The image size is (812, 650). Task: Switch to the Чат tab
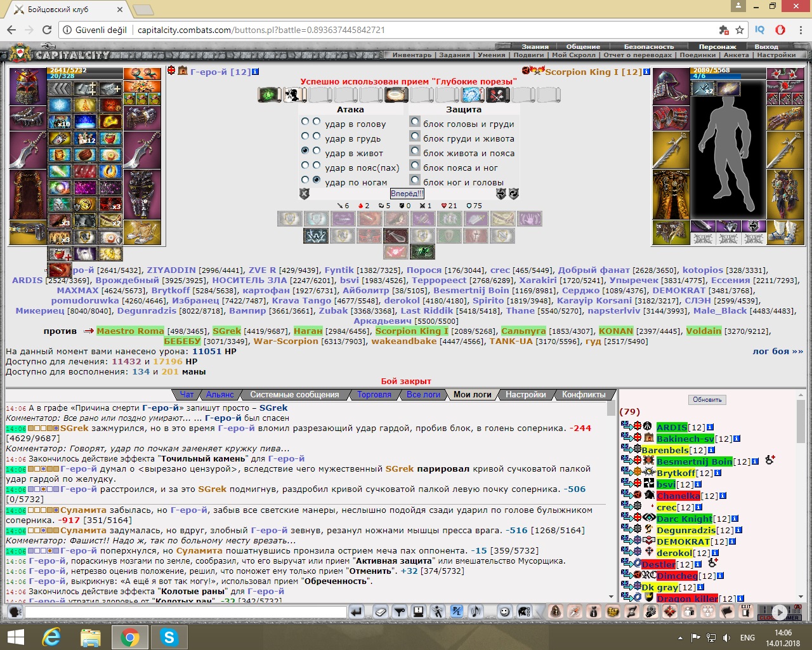(187, 395)
